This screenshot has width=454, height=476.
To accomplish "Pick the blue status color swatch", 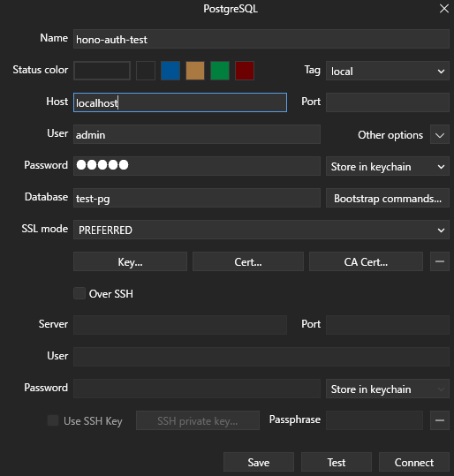I will (170, 71).
